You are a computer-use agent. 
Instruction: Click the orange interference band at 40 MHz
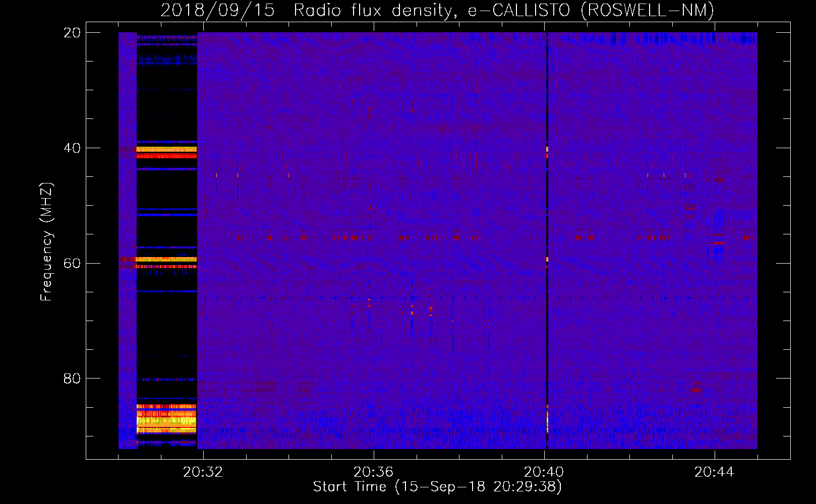[x=166, y=149]
